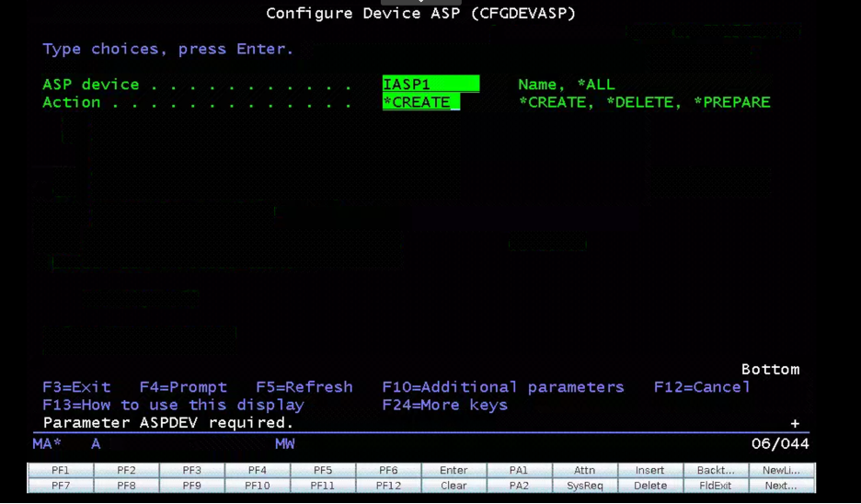Click the PF10 keypad button
Viewport: 861px width, 504px height.
tap(258, 486)
